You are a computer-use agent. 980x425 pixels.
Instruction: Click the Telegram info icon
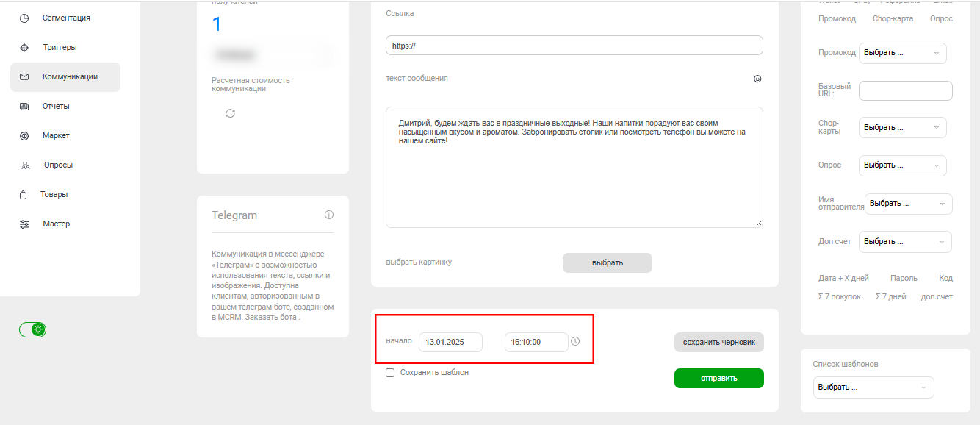click(328, 215)
